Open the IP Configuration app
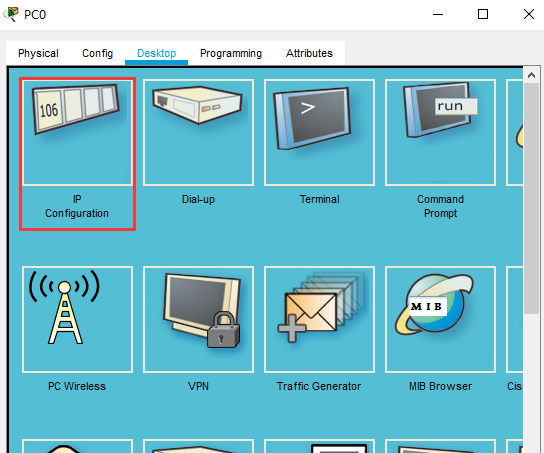Screen dimensions: 544x453 77,133
